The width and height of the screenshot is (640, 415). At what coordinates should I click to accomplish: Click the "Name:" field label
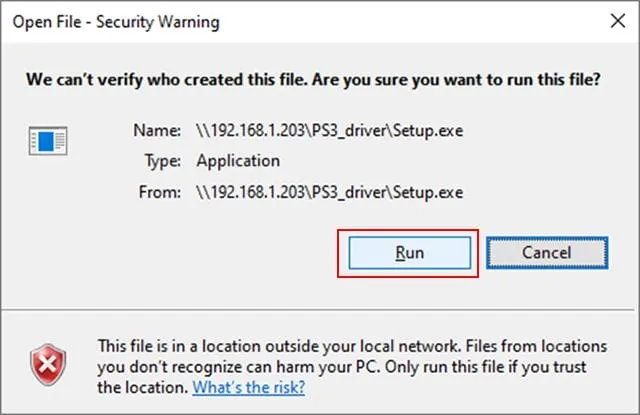click(x=155, y=130)
